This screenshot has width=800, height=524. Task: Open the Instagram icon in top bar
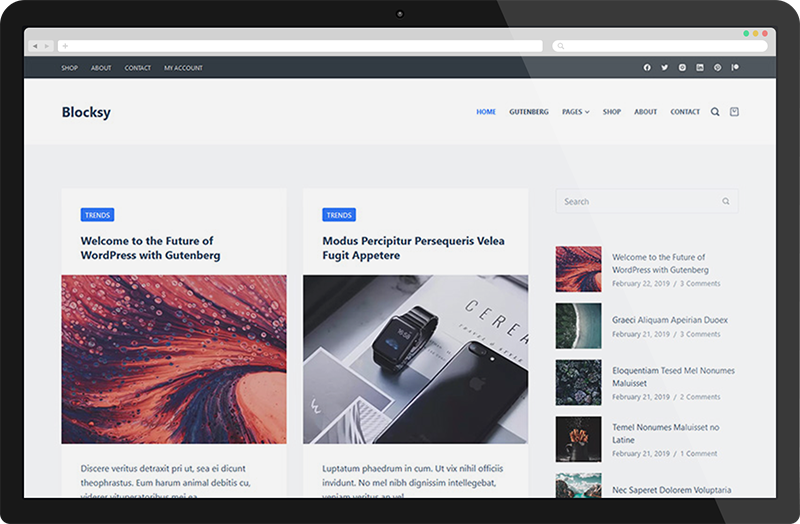[x=682, y=68]
